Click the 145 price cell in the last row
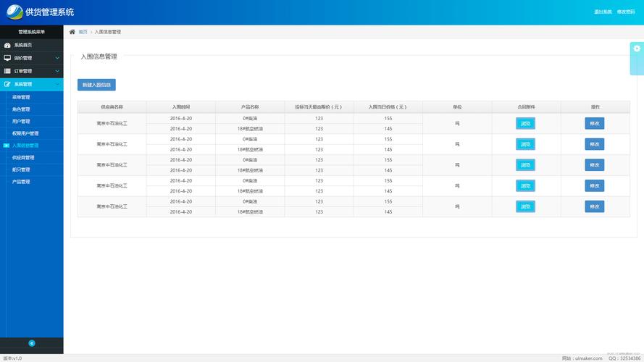644x362 pixels. tap(388, 212)
